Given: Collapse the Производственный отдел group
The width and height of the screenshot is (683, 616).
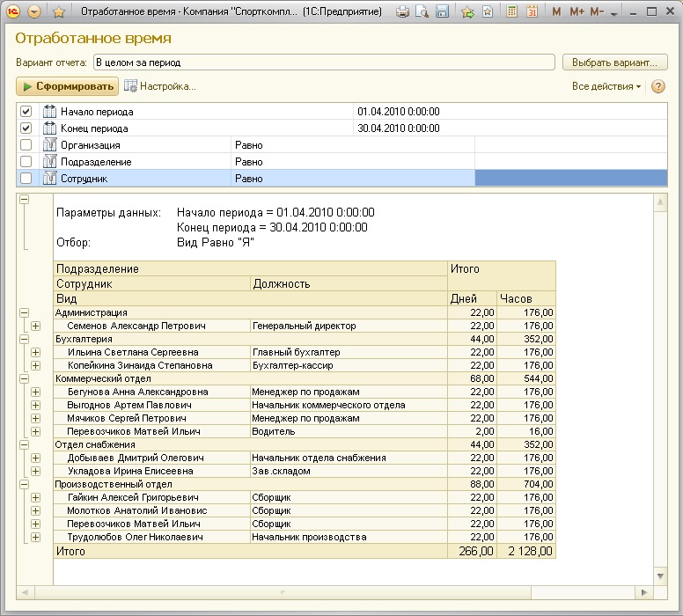Looking at the screenshot, I should click(x=24, y=484).
